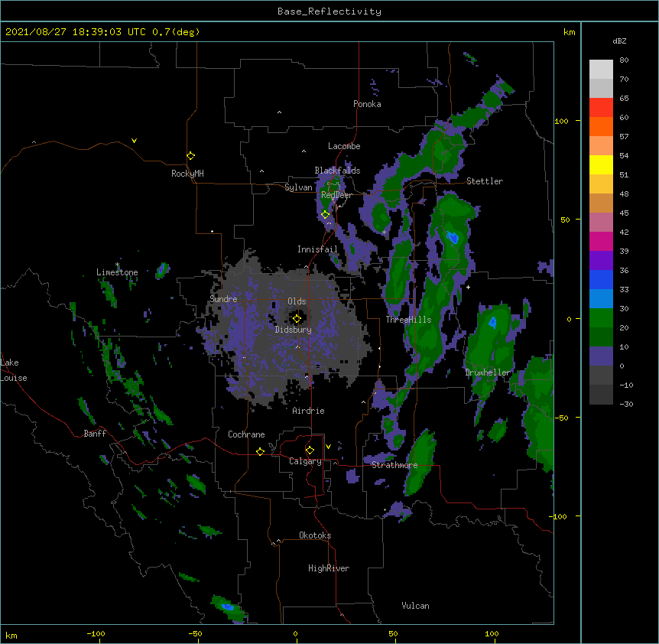Viewport: 659px width, 644px height.
Task: Click the Banff label
Action: click(x=95, y=434)
